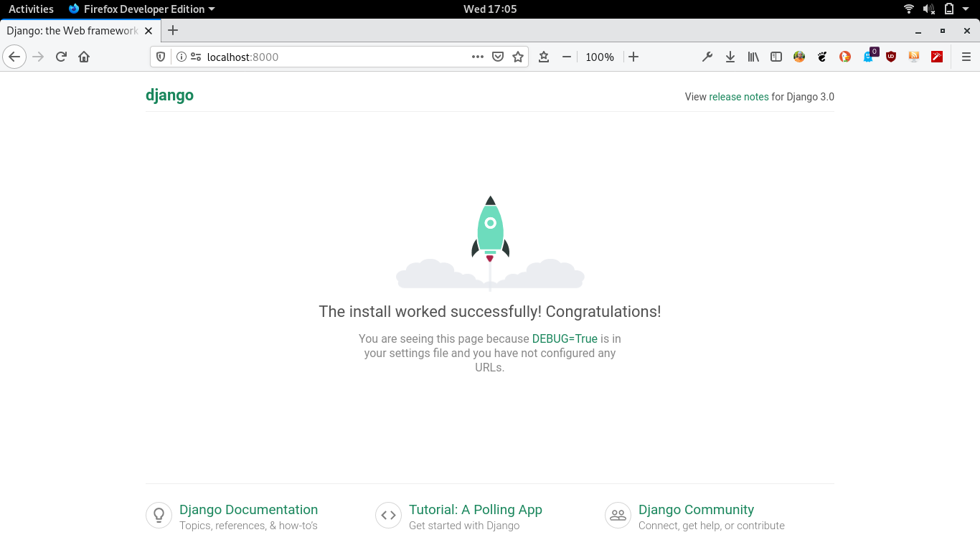Open the browser home page
The width and height of the screenshot is (980, 550).
pos(84,57)
